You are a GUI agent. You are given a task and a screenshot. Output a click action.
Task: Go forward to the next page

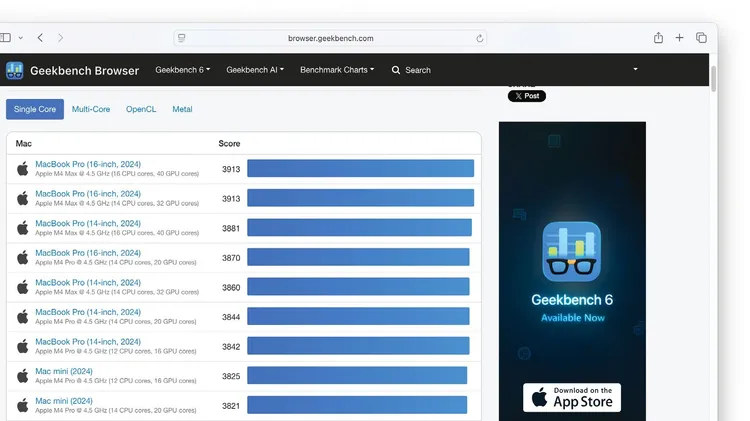coord(60,38)
